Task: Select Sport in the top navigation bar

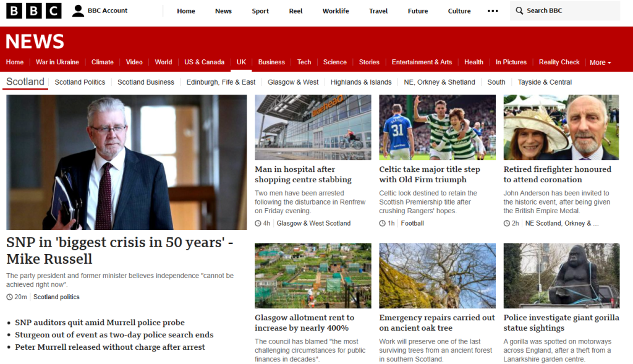Action: [x=260, y=11]
